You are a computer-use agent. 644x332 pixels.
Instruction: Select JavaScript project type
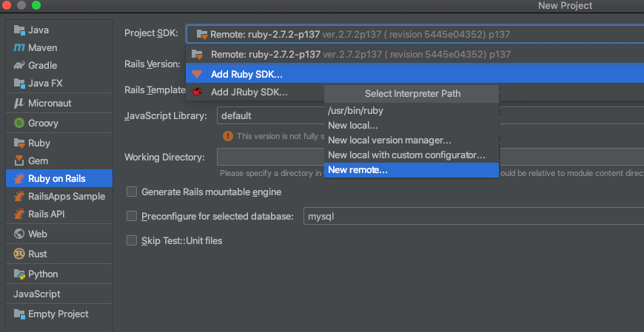click(59, 294)
